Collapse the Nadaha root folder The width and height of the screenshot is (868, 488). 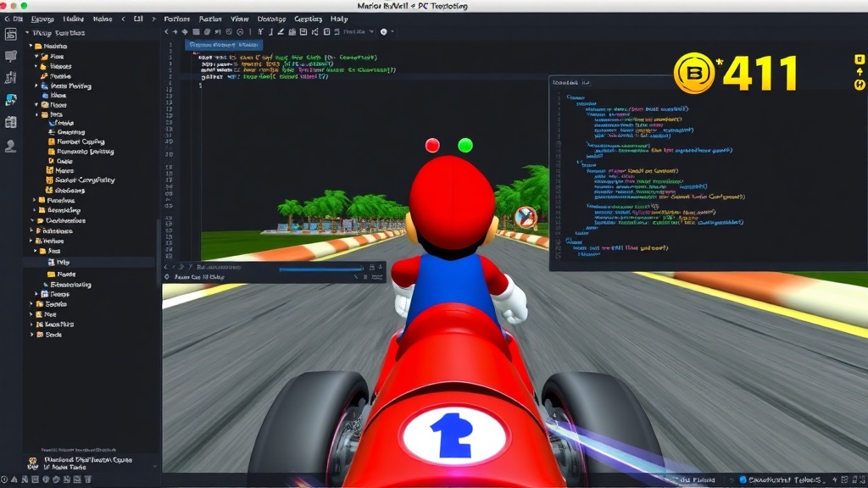pos(31,46)
